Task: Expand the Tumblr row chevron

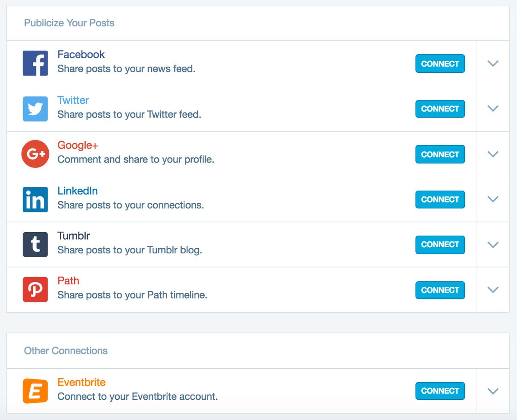Action: pyautogui.click(x=493, y=244)
